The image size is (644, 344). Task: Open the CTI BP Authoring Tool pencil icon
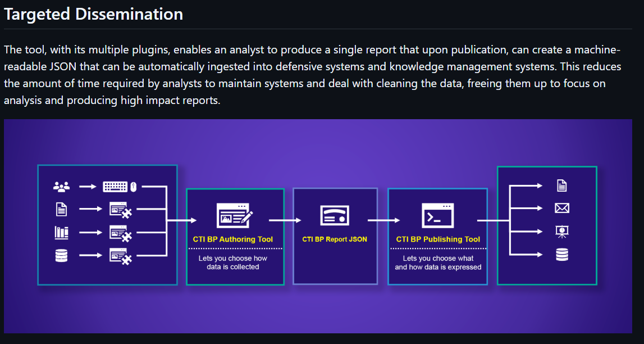pos(235,215)
